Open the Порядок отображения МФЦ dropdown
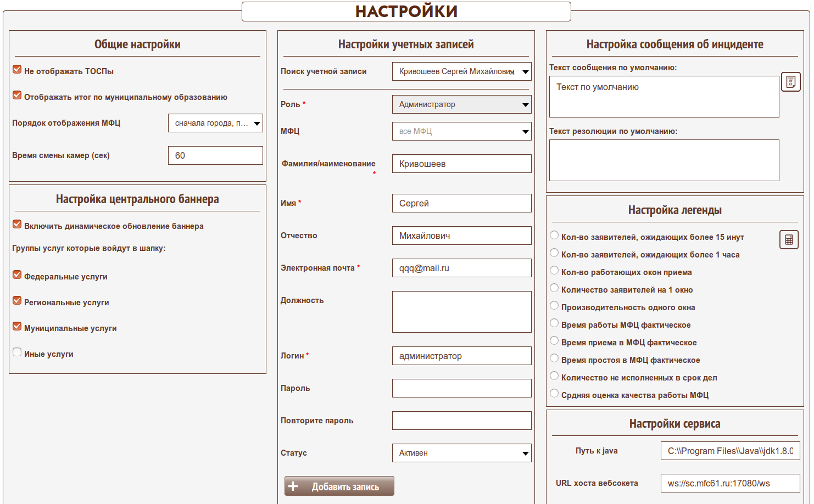 [x=215, y=123]
